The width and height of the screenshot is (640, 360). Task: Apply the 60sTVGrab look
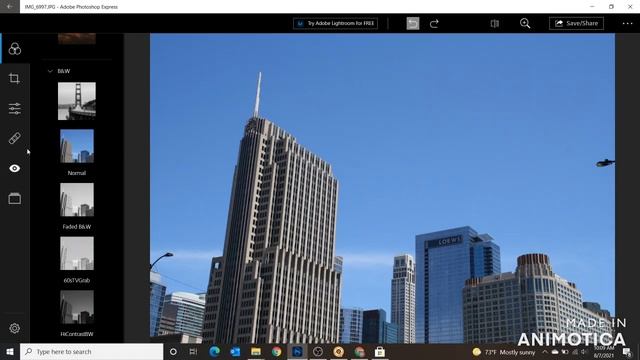[77, 253]
